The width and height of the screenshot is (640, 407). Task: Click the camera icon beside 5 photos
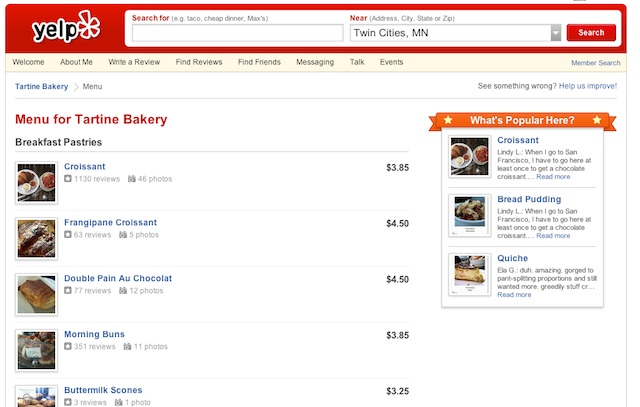(x=123, y=235)
